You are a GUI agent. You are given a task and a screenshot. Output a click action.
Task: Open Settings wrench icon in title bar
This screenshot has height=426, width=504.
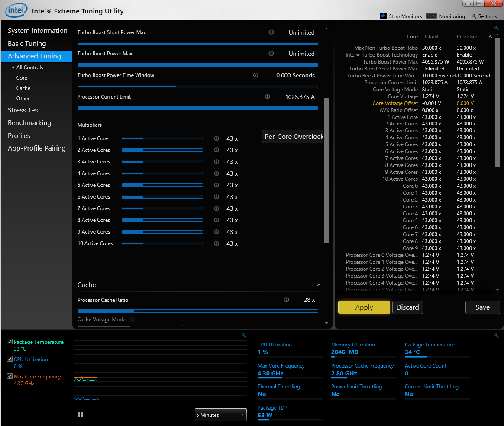pyautogui.click(x=474, y=16)
